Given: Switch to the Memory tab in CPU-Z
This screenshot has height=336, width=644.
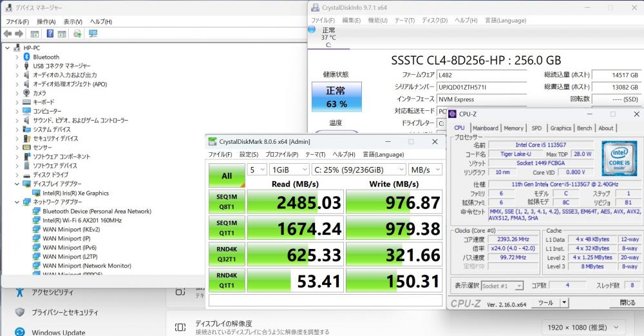Looking at the screenshot, I should pos(513,128).
